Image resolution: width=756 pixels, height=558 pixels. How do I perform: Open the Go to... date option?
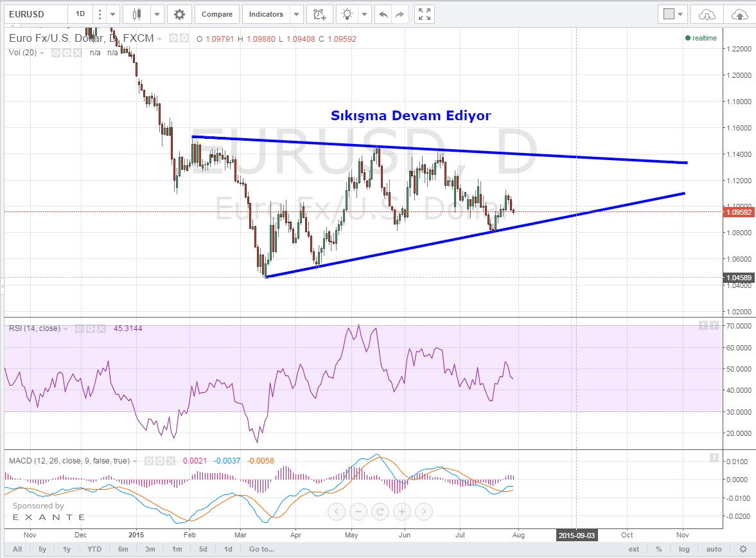tap(261, 549)
